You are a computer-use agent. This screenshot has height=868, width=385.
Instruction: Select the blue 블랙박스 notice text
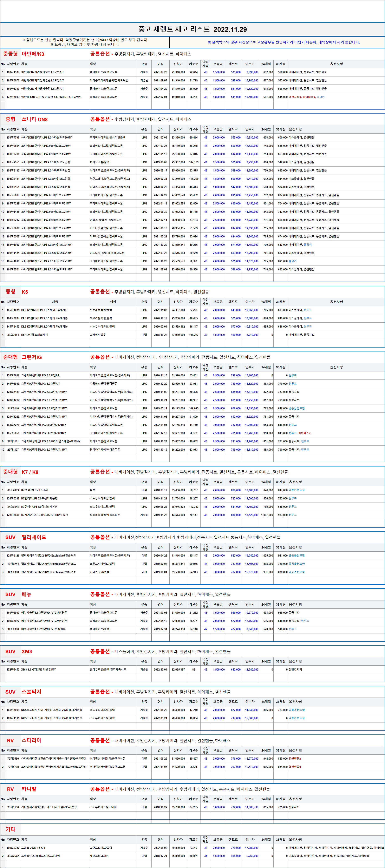point(284,42)
